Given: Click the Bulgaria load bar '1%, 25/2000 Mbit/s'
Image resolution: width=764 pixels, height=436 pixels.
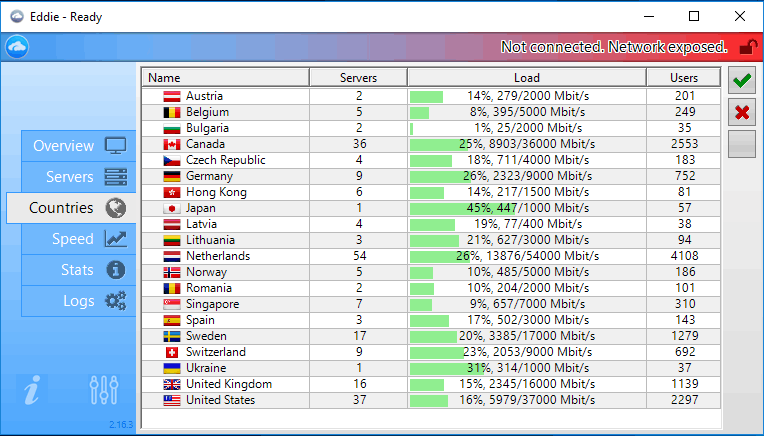Looking at the screenshot, I should point(527,129).
